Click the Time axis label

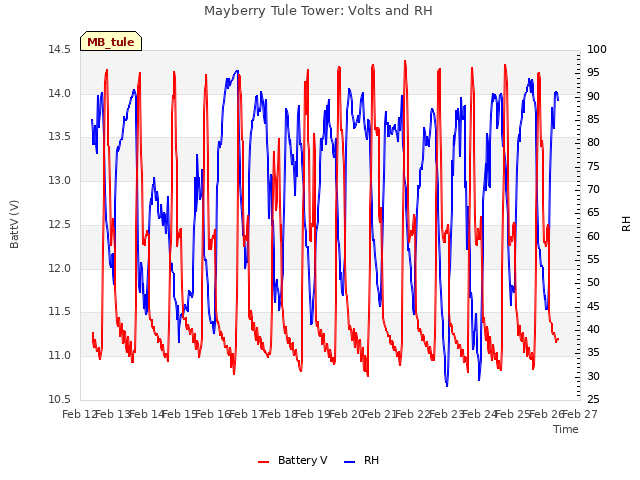point(566,429)
